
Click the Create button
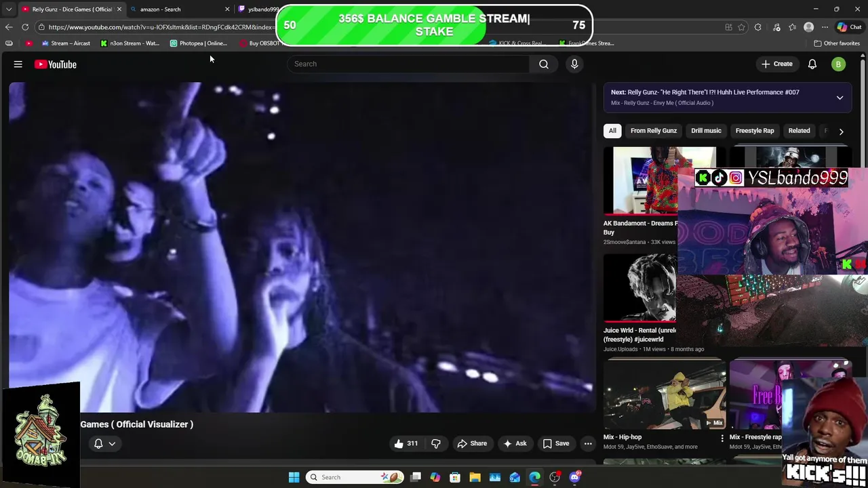coord(776,64)
